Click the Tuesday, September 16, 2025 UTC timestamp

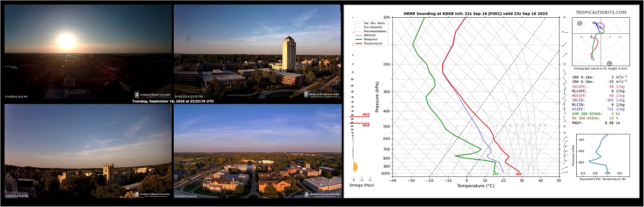[x=173, y=101]
